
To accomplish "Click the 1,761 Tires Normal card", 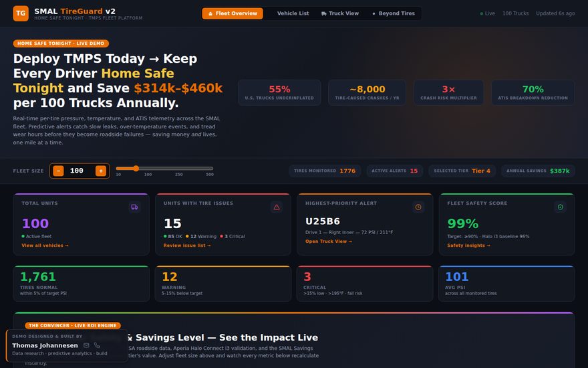I will pyautogui.click(x=82, y=284).
